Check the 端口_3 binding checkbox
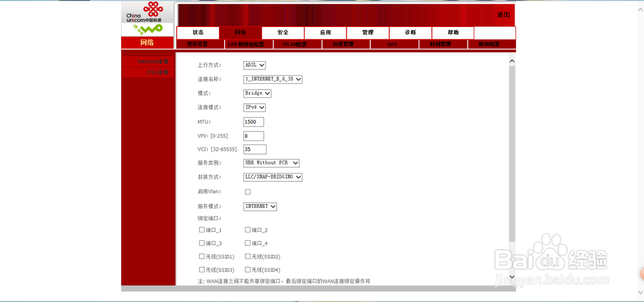 (x=202, y=243)
